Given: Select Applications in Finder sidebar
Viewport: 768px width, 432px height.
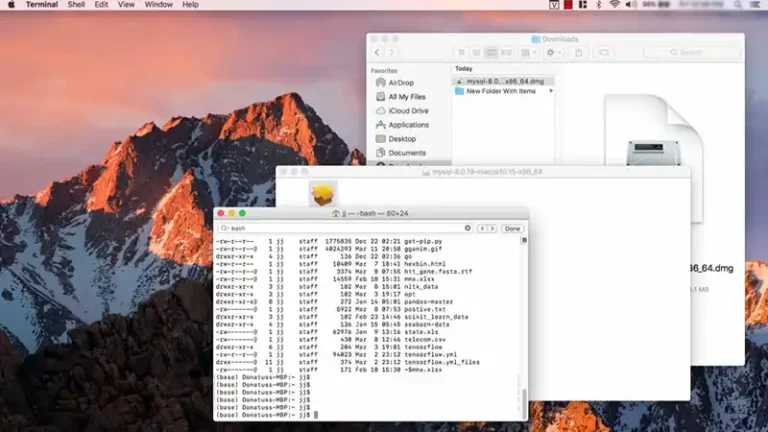Looking at the screenshot, I should pos(410,125).
